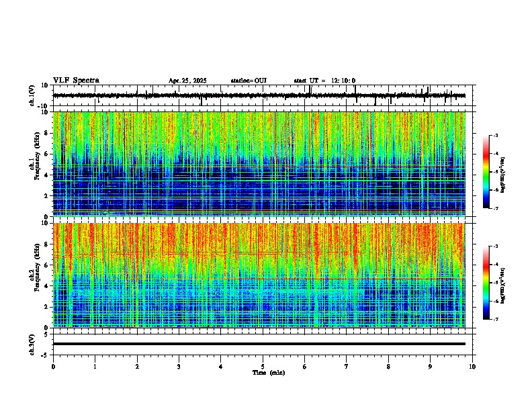Click time axis tick label "0"

[x=53, y=367]
